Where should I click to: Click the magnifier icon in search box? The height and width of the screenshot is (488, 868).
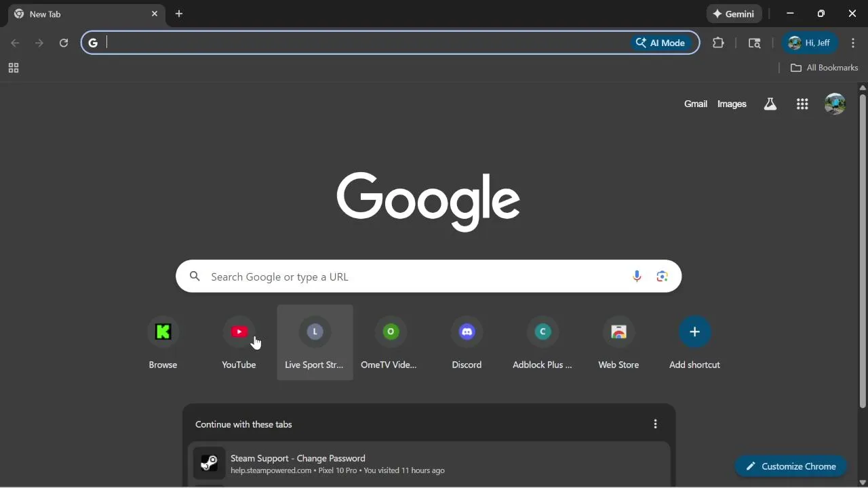point(195,277)
